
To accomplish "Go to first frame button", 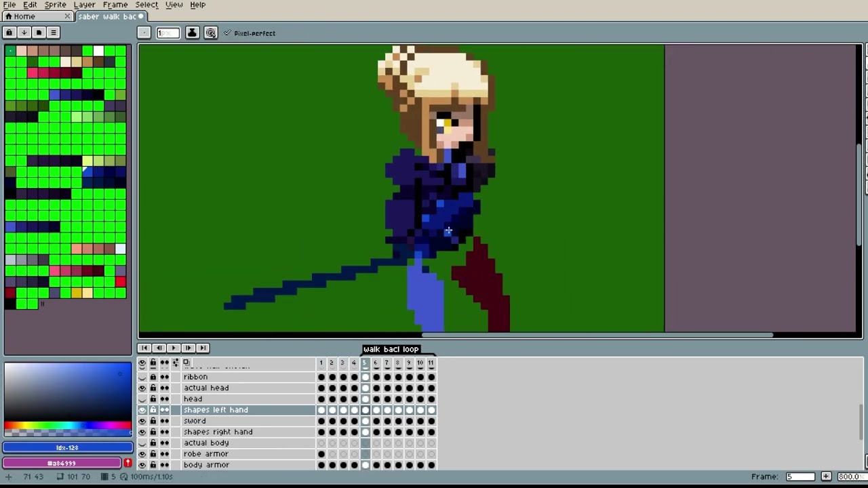I will tap(144, 348).
